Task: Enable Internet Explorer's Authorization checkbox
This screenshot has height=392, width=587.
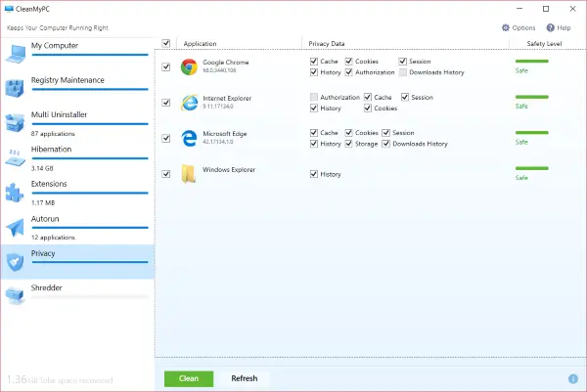Action: pyautogui.click(x=314, y=97)
